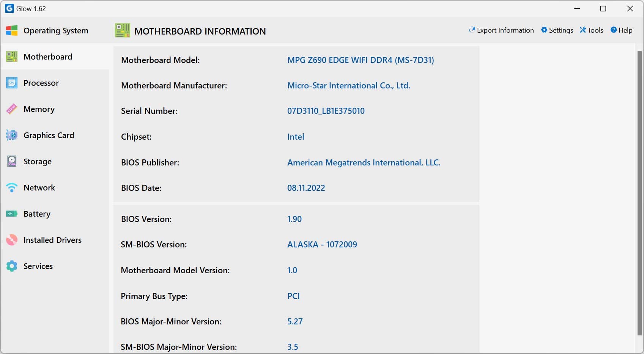
Task: Click the Serial Number: label
Action: [x=149, y=111]
